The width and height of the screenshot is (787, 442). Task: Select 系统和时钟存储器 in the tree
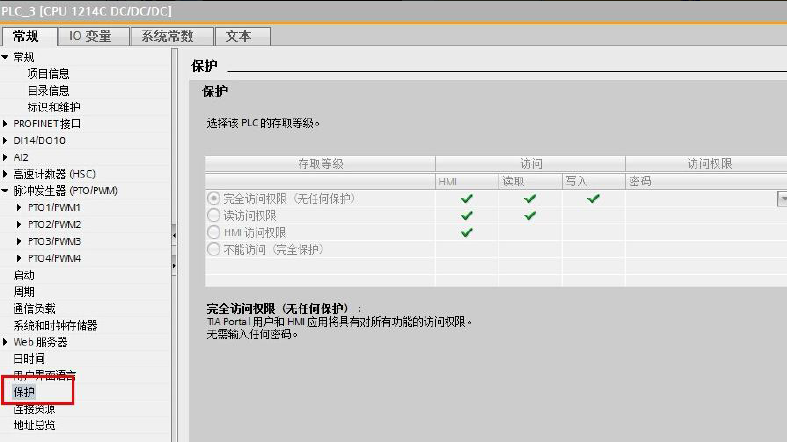[x=55, y=325]
